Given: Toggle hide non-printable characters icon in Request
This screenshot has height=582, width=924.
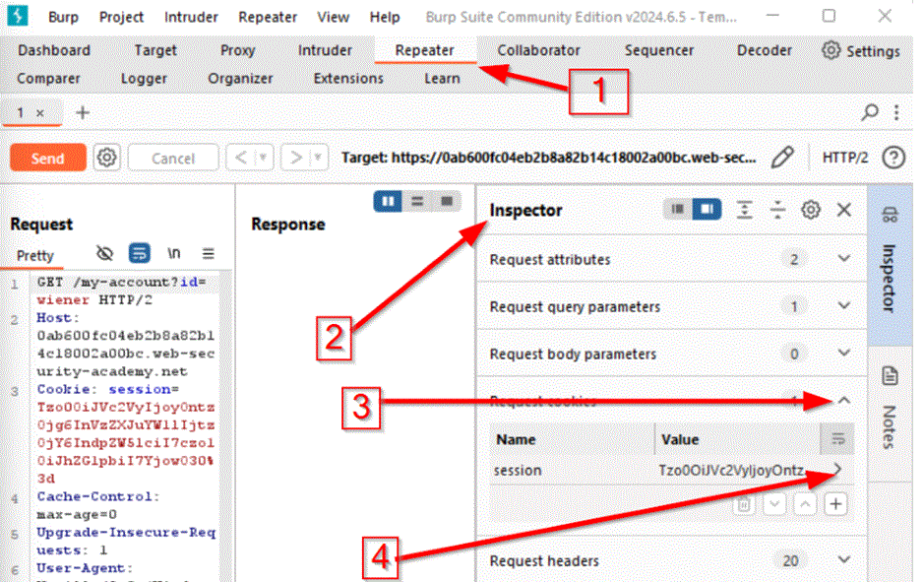Looking at the screenshot, I should (105, 254).
